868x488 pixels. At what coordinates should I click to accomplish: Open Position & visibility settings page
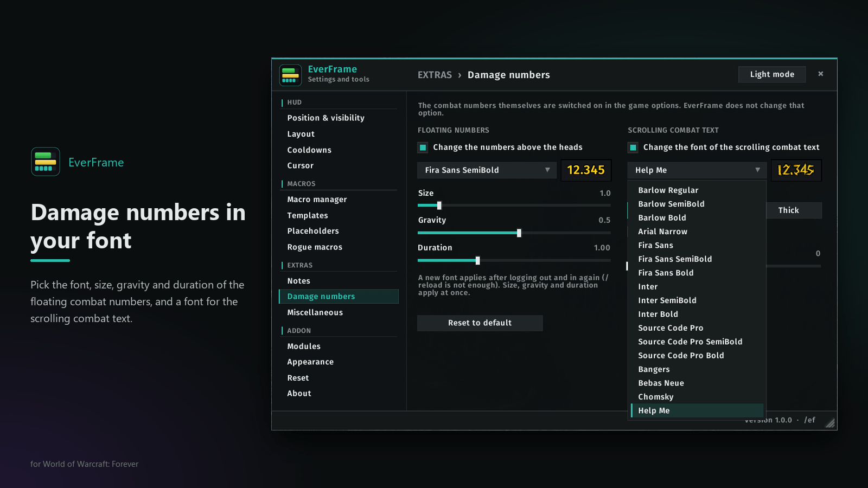coord(339,118)
